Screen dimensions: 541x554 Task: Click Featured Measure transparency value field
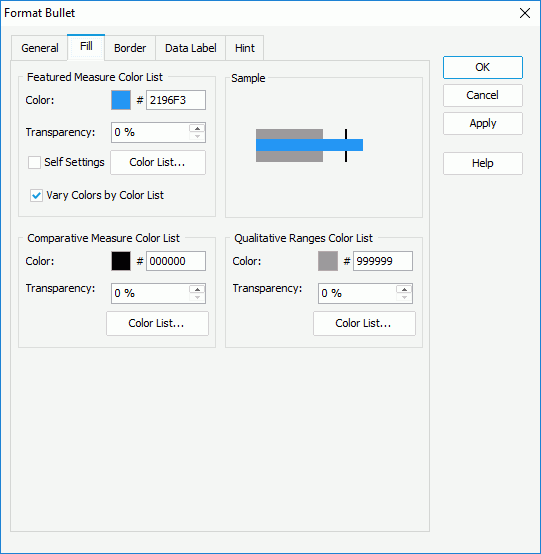point(151,132)
